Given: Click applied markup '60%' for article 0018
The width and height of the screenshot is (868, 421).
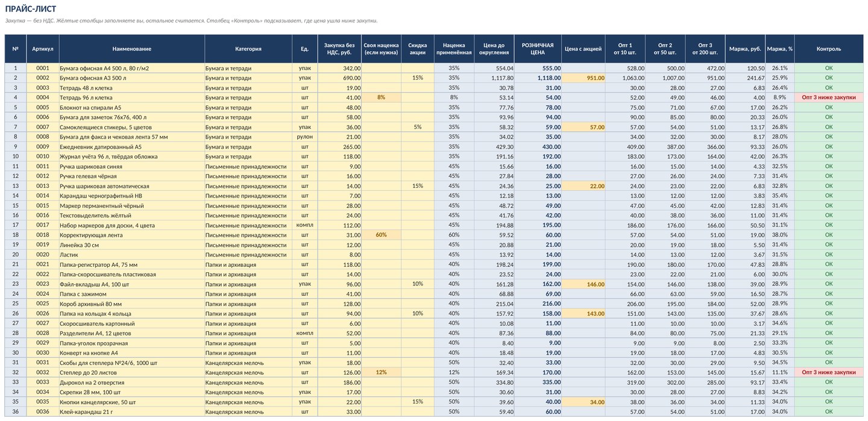Looking at the screenshot, I should tap(454, 235).
